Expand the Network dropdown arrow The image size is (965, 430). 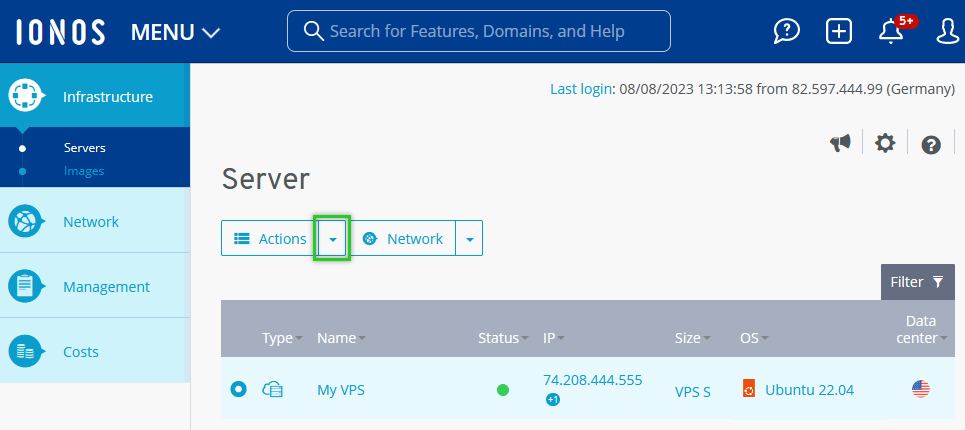tap(469, 239)
